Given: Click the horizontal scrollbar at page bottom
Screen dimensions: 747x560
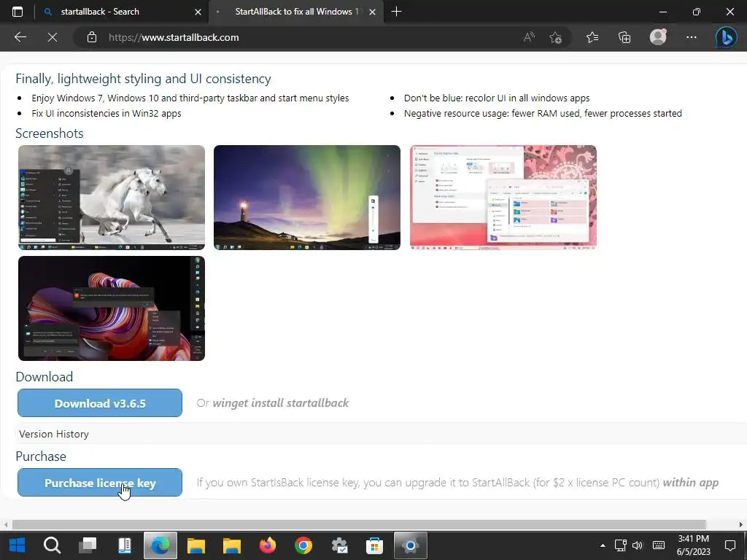Looking at the screenshot, I should point(359,525).
